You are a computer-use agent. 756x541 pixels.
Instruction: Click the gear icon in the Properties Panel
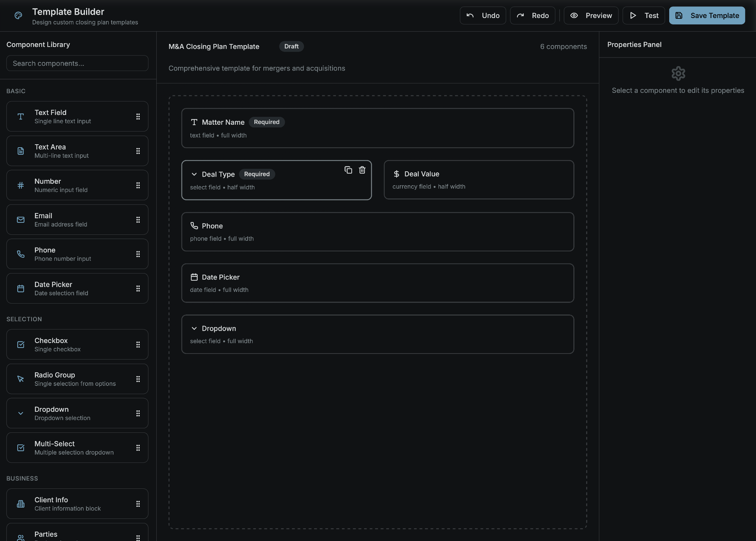pyautogui.click(x=678, y=73)
